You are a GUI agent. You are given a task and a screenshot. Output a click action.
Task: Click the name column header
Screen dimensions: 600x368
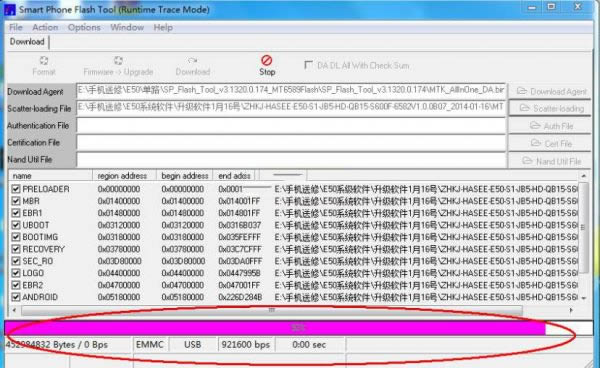tap(51, 176)
